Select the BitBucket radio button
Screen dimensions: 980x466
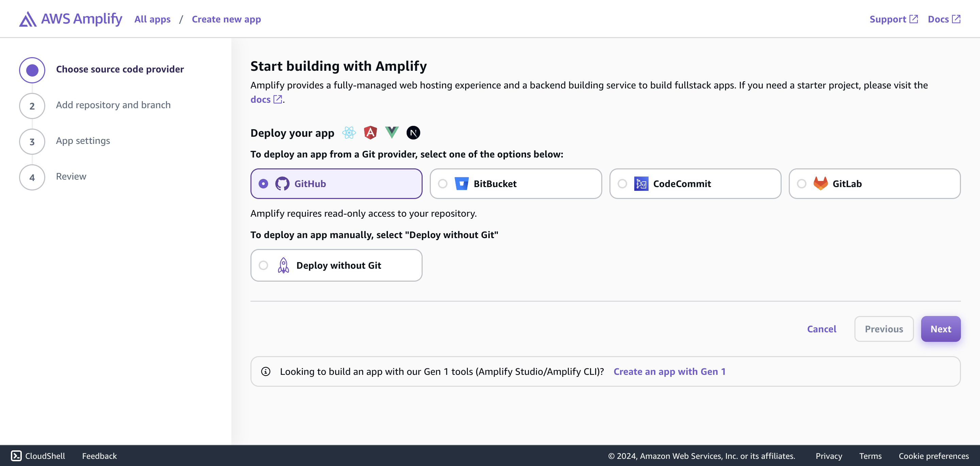tap(442, 184)
